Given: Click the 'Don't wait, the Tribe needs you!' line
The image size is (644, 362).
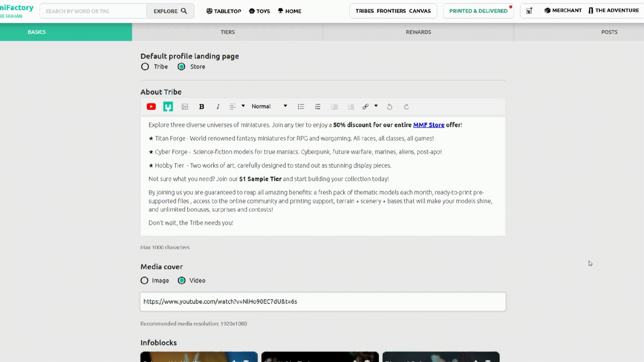Looking at the screenshot, I should tap(191, 223).
